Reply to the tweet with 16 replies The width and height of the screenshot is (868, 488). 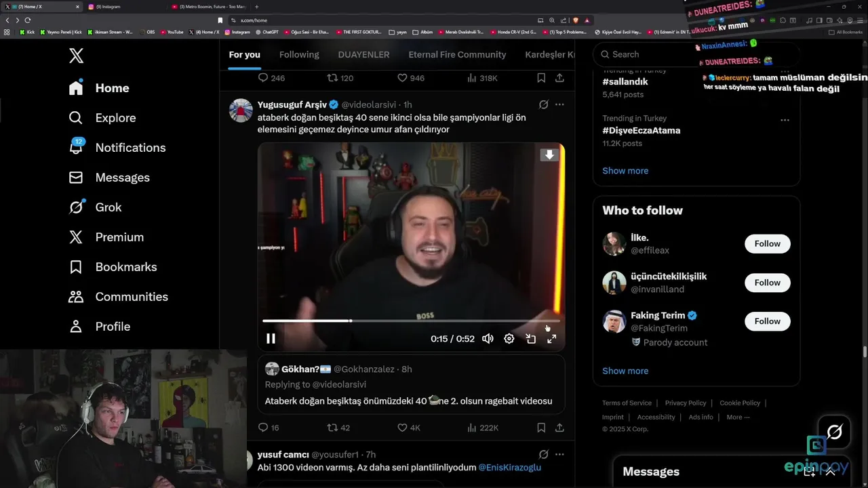269,428
